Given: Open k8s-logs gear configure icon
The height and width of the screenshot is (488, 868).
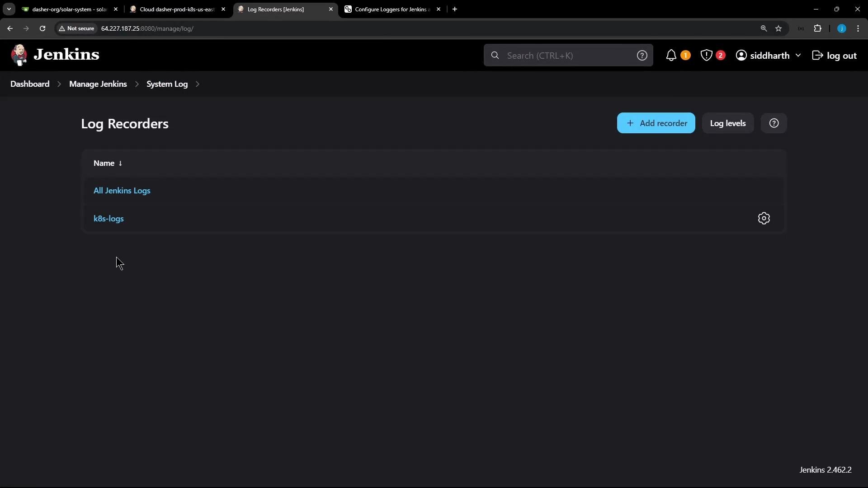Looking at the screenshot, I should tap(764, 219).
